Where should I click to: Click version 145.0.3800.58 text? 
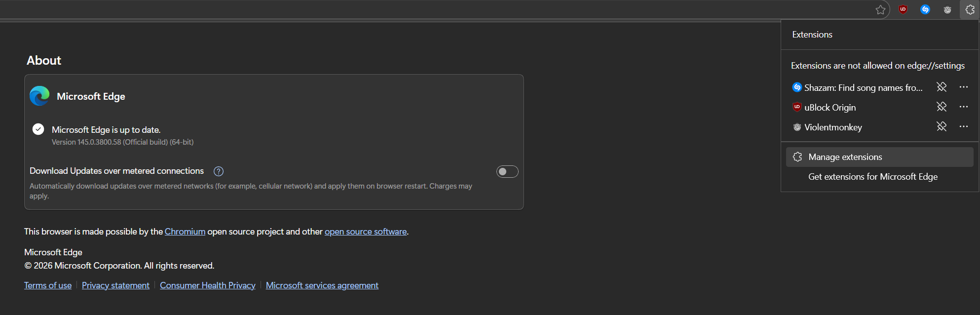[x=122, y=142]
